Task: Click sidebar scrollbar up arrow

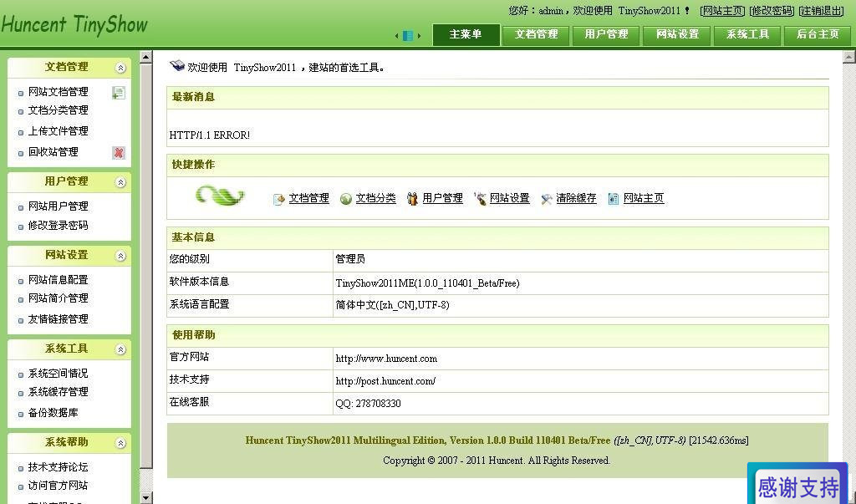Action: [x=145, y=57]
